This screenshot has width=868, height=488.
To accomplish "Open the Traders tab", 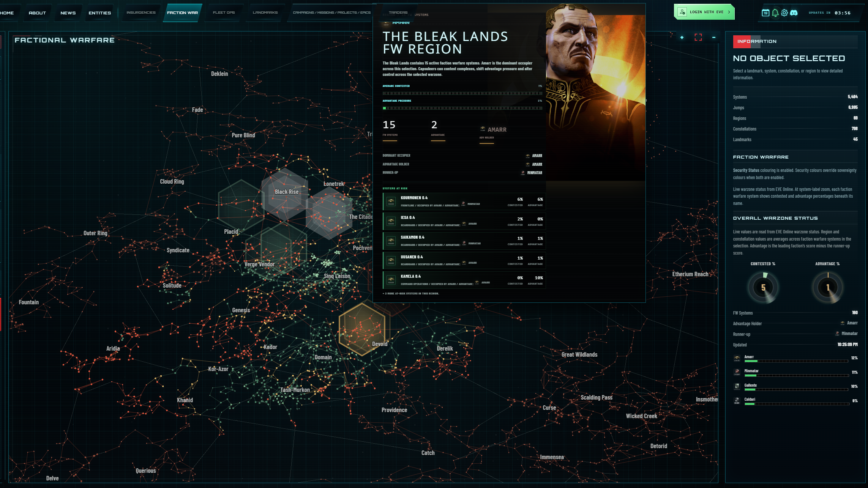I will coord(398,13).
